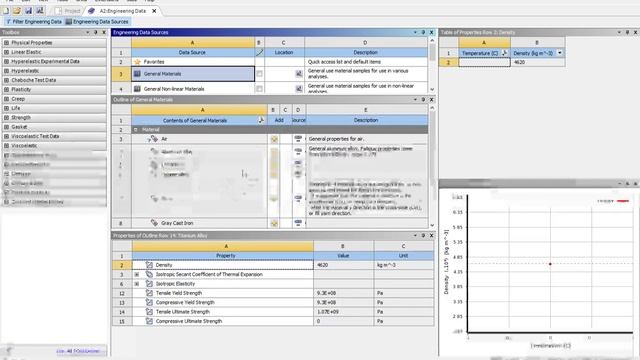Click the pin icon beside Temperature header
The height and width of the screenshot is (360, 640).
click(504, 53)
